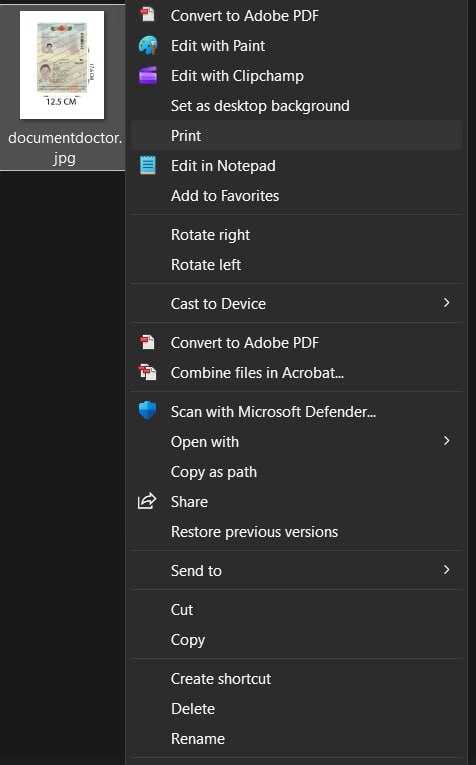This screenshot has height=765, width=476.
Task: Choose Scan with Microsoft Defender
Action: [x=297, y=412]
